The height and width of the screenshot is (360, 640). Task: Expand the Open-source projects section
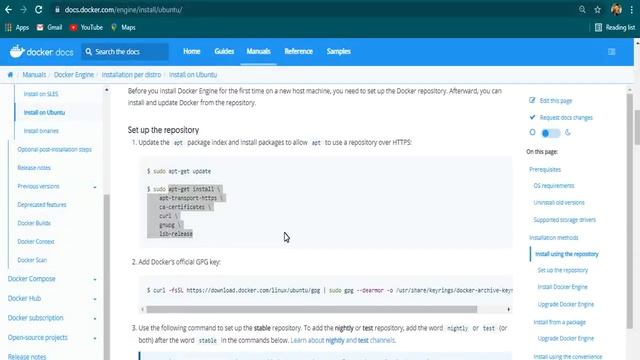point(95,338)
